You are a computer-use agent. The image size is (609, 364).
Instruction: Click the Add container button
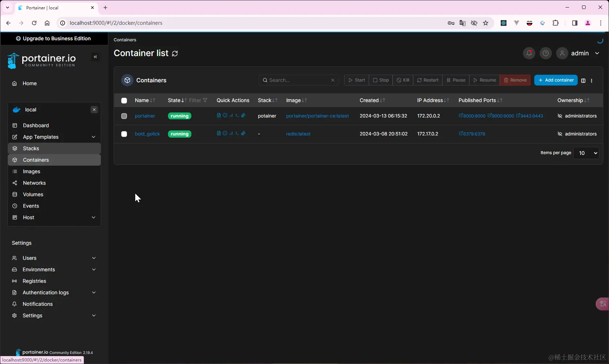coord(556,80)
